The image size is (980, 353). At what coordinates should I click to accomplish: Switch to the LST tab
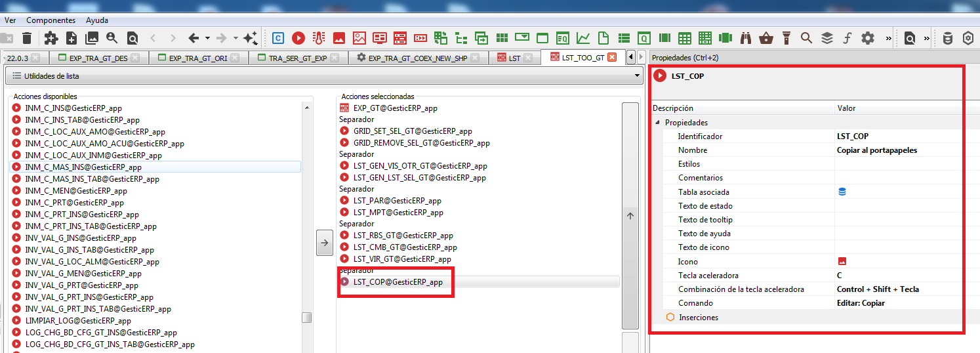pos(515,58)
